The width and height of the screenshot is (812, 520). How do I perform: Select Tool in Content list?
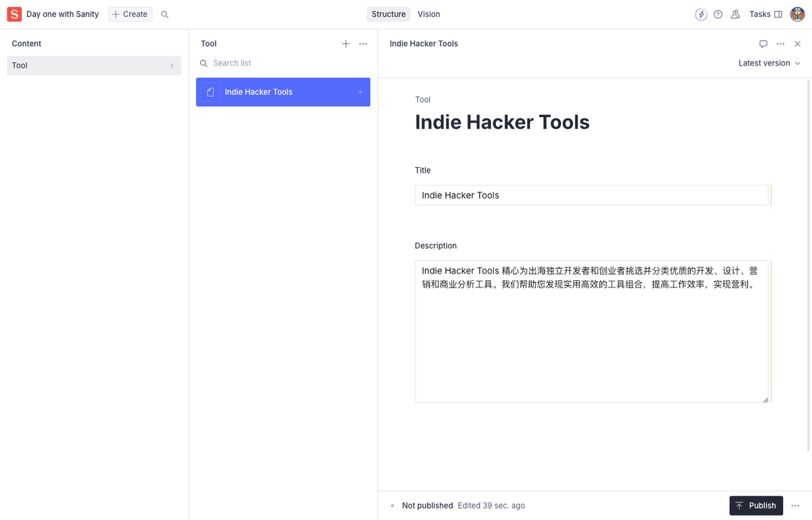tap(94, 66)
